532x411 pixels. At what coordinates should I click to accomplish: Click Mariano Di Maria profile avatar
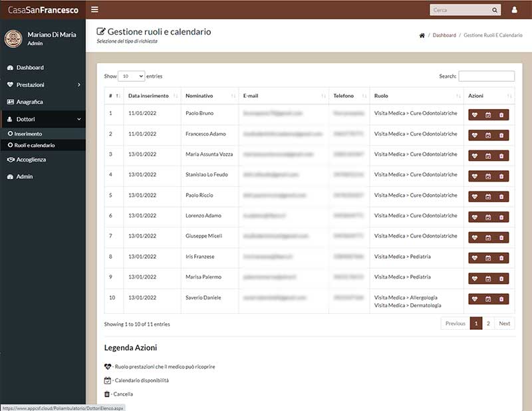13,39
